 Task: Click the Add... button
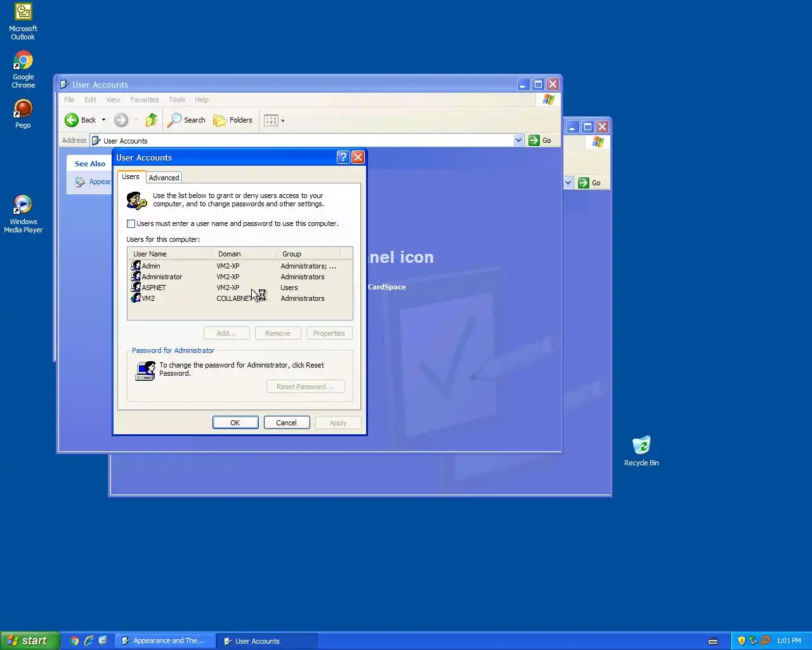(226, 333)
